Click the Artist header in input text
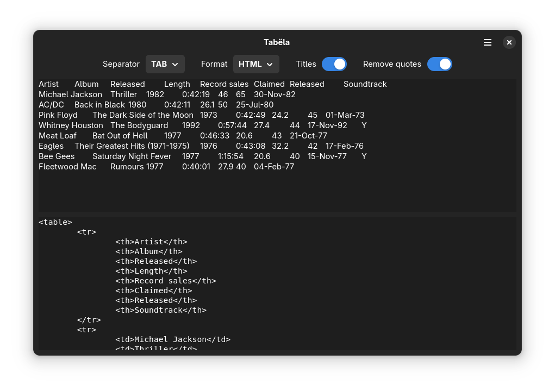The height and width of the screenshot is (392, 555). tap(48, 84)
